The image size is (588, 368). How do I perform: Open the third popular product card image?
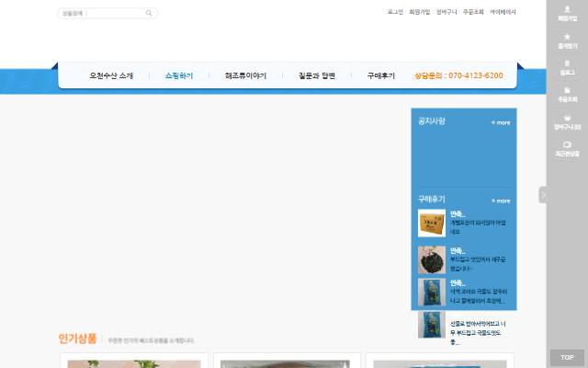coord(439,364)
